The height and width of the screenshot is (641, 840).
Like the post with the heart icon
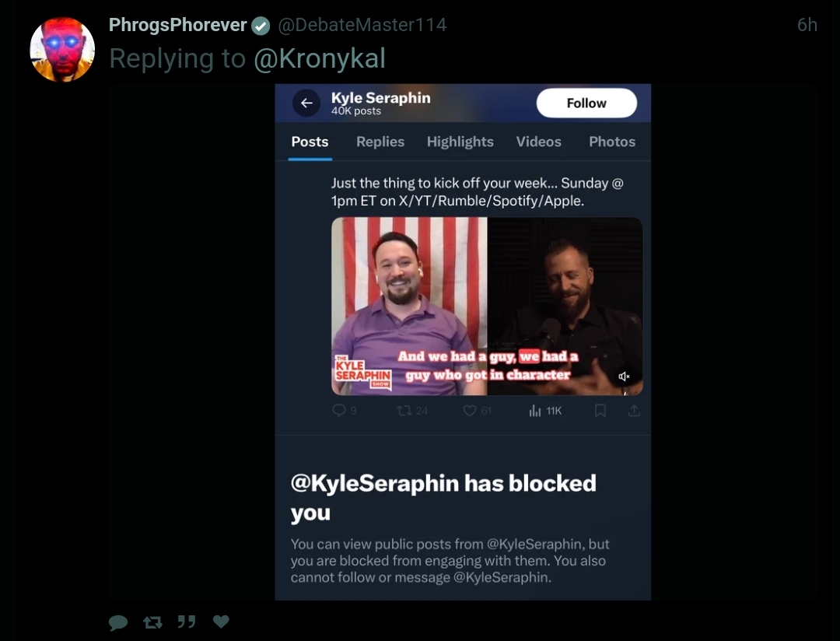[221, 622]
